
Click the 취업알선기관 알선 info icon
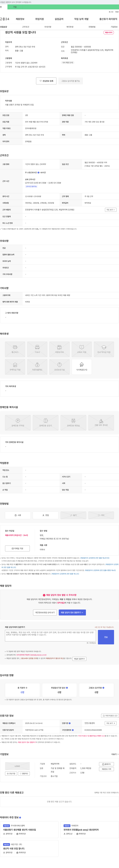(67, 688)
